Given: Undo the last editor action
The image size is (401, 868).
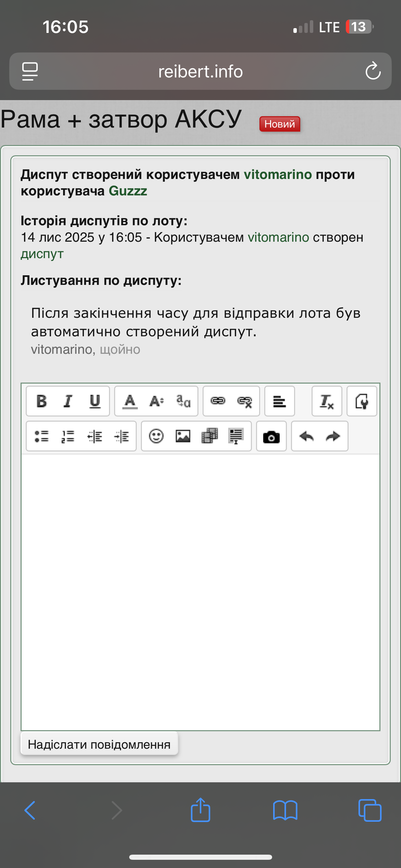Looking at the screenshot, I should click(306, 436).
